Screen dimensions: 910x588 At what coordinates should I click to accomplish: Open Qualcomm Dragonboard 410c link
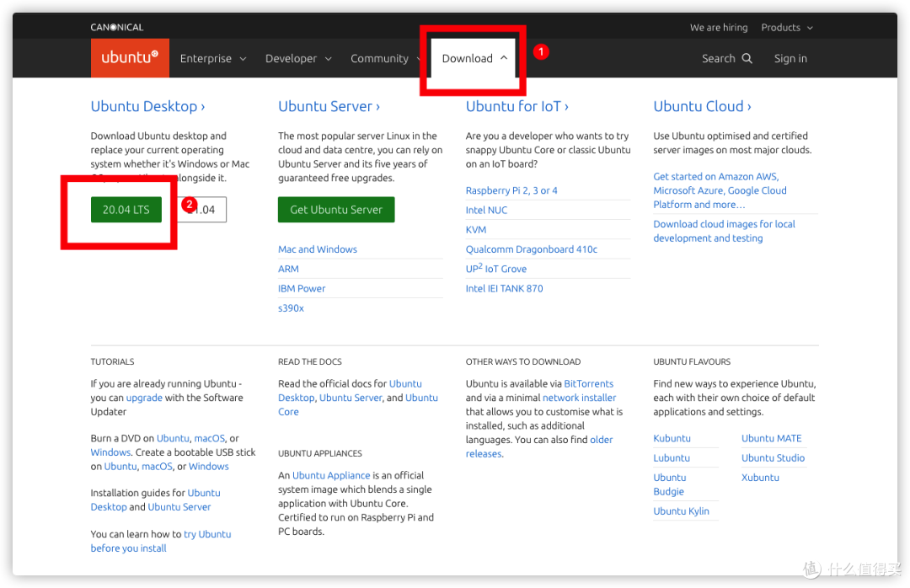pos(532,249)
